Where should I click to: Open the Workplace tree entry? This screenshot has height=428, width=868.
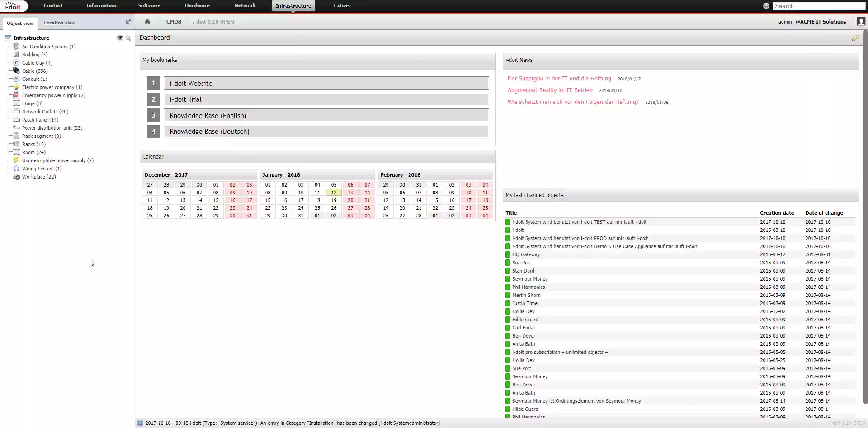(x=38, y=177)
